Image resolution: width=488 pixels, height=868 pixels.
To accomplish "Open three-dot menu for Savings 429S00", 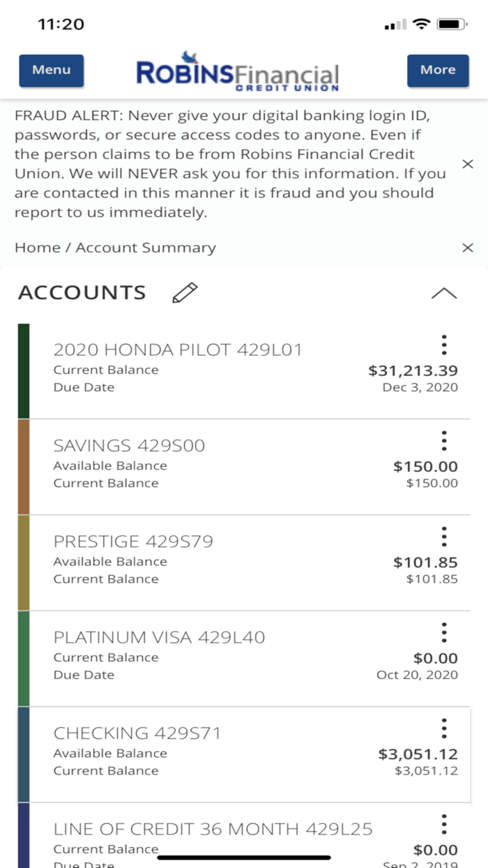I will [444, 441].
